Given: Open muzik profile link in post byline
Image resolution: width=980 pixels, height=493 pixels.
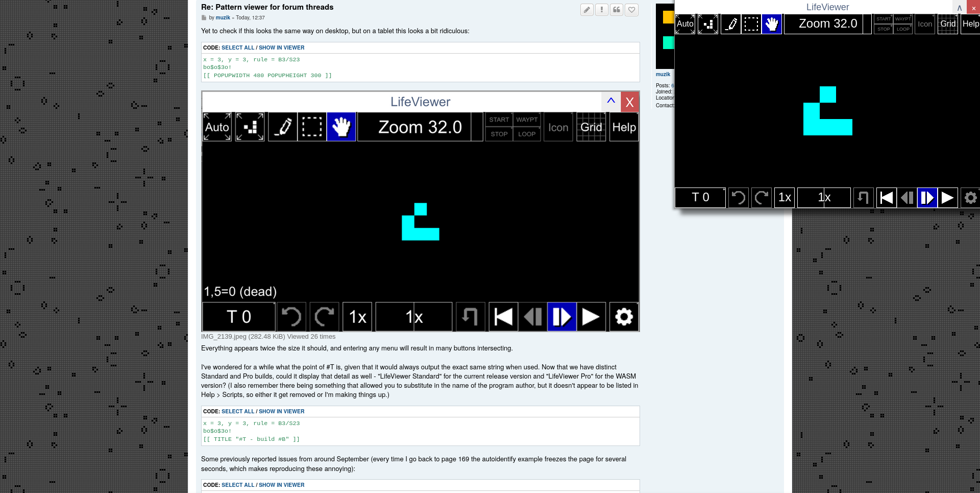Looking at the screenshot, I should click(x=223, y=18).
